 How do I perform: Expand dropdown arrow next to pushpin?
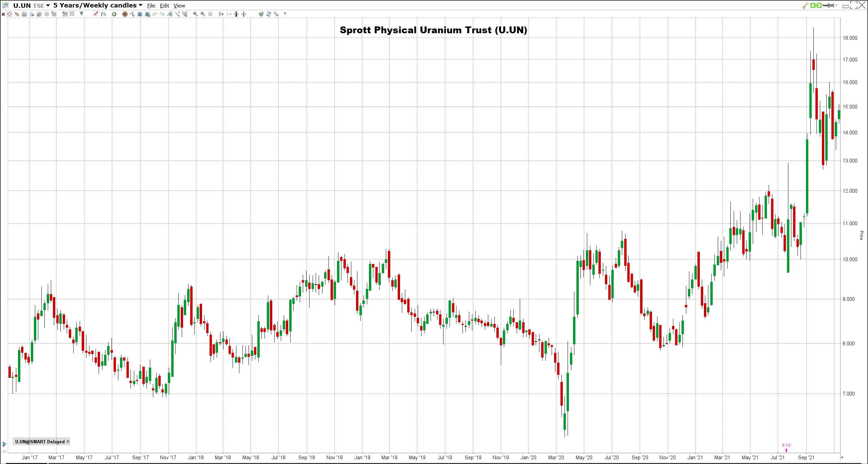point(836,5)
